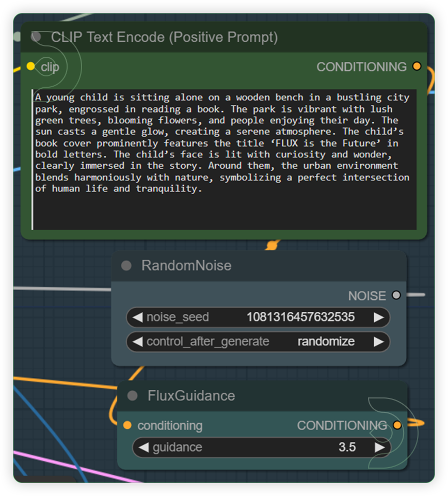The width and height of the screenshot is (448, 496).
Task: Increase guidance using its right arrow
Action: pos(380,447)
